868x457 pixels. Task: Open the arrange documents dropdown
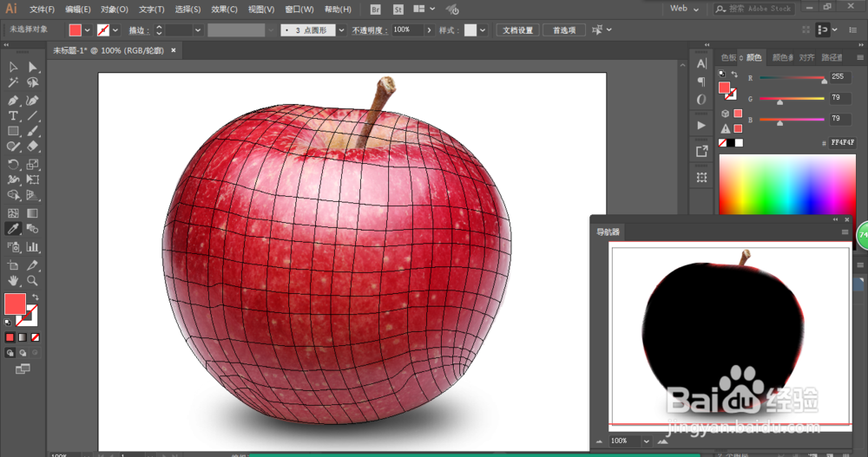pos(424,9)
